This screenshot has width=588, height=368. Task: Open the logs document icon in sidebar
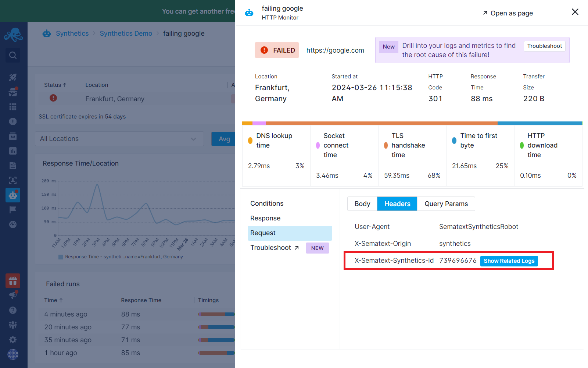click(x=13, y=166)
